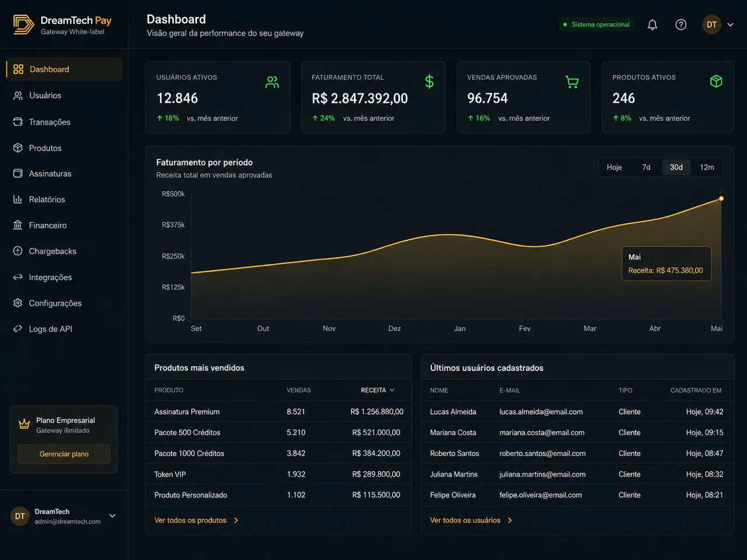Expand the DreamTech account chevron in sidebar footer

pyautogui.click(x=113, y=516)
